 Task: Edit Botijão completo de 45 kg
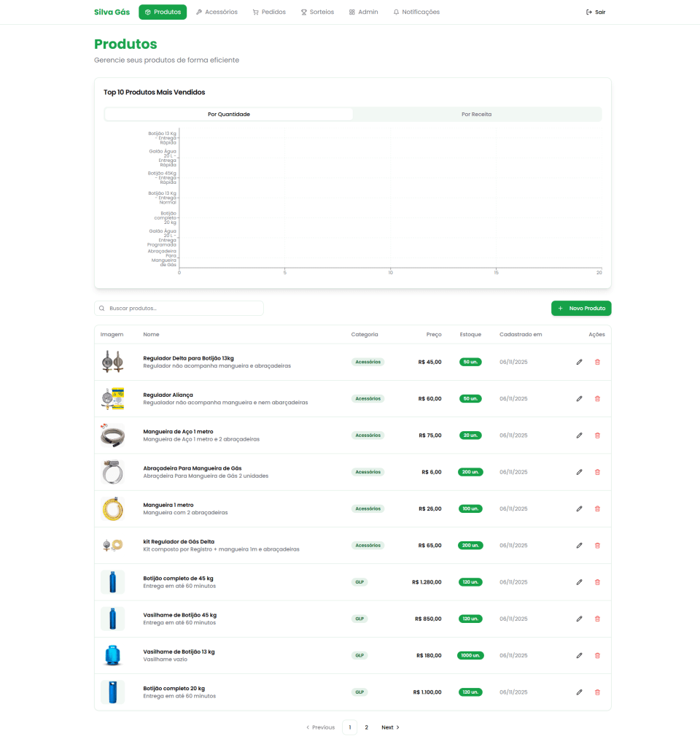click(x=579, y=581)
